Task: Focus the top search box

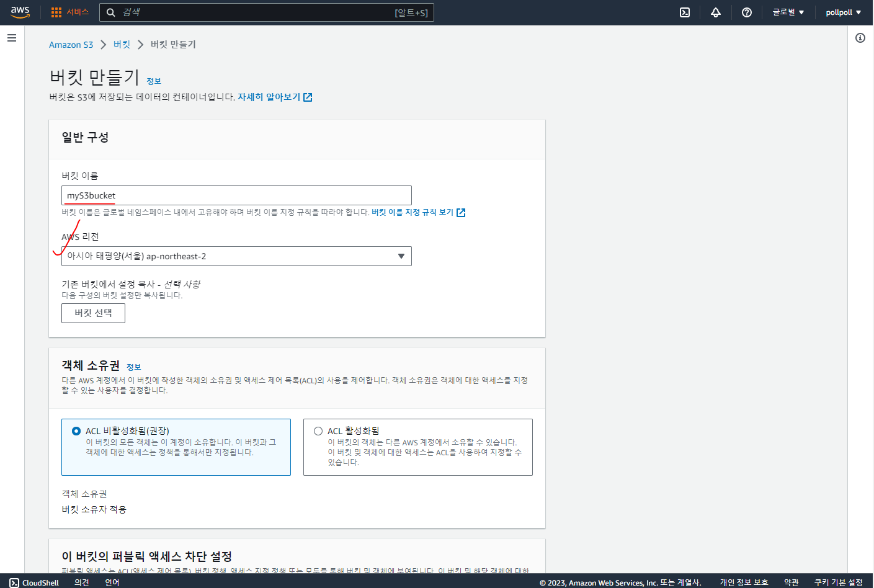Action: coord(267,12)
